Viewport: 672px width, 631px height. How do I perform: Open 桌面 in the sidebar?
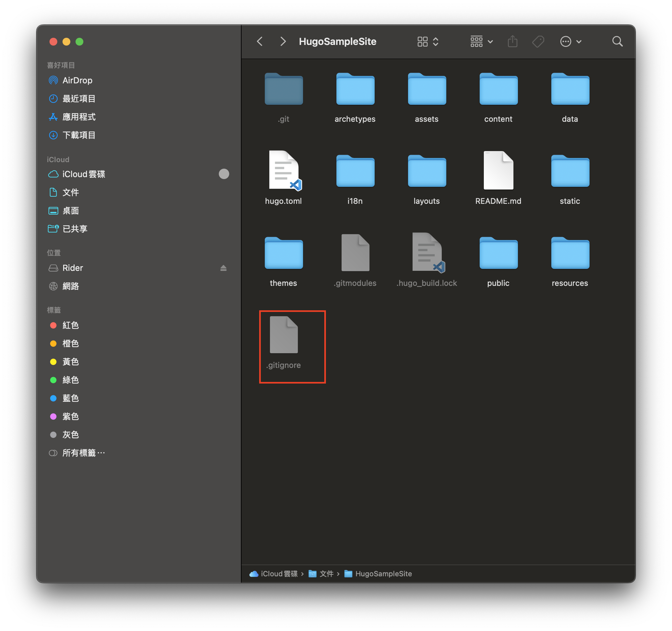click(139, 211)
